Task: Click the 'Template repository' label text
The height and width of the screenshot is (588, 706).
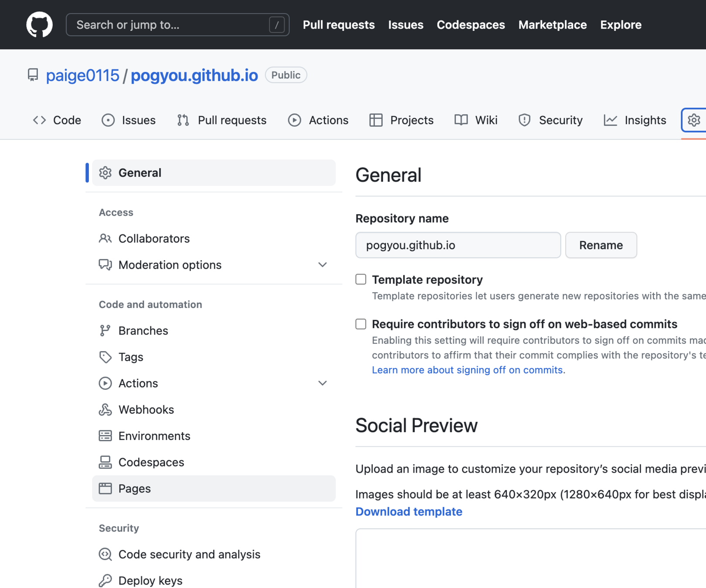Action: pyautogui.click(x=427, y=280)
